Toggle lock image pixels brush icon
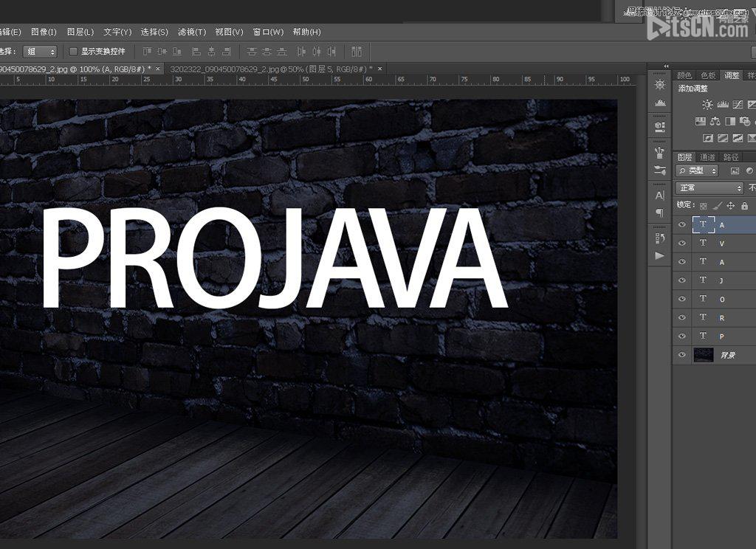 tap(717, 206)
